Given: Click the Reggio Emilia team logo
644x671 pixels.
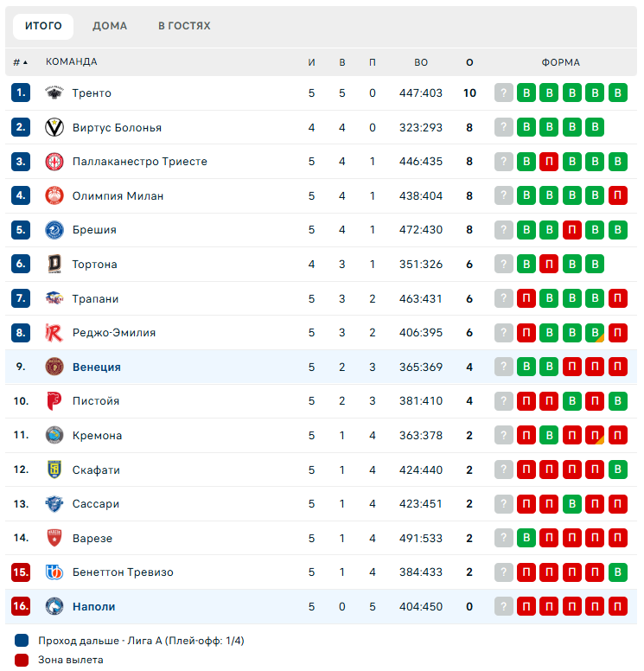Looking at the screenshot, I should click(x=54, y=333).
